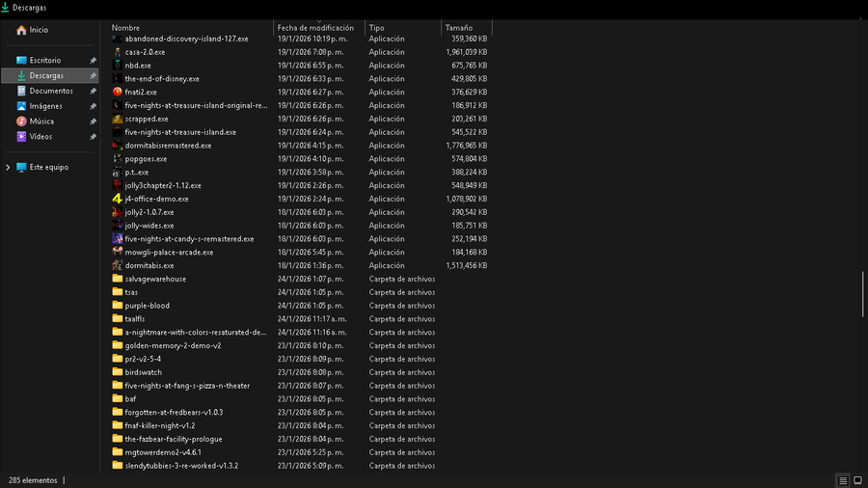The image size is (868, 488).
Task: Select dormitabisremastered.exe icon
Action: click(118, 146)
